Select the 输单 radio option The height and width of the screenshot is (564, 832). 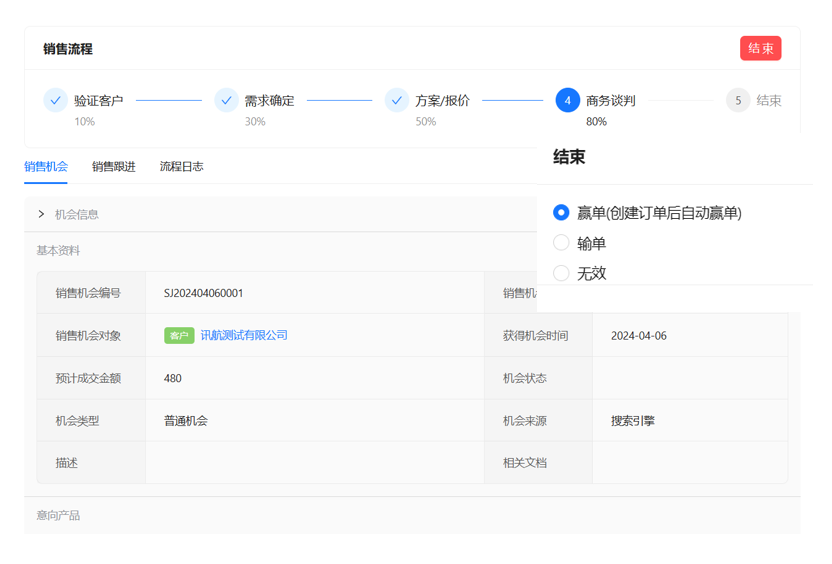coord(561,243)
